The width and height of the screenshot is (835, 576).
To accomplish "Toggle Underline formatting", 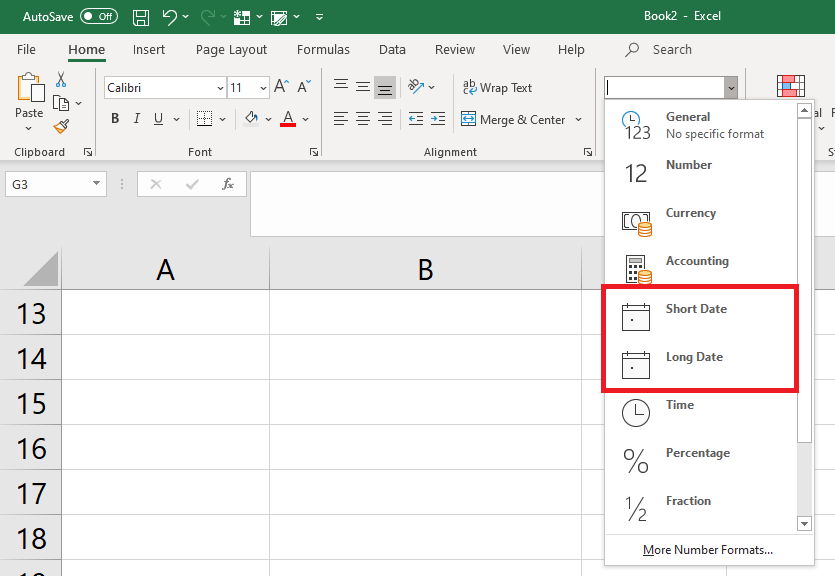I will pyautogui.click(x=158, y=119).
